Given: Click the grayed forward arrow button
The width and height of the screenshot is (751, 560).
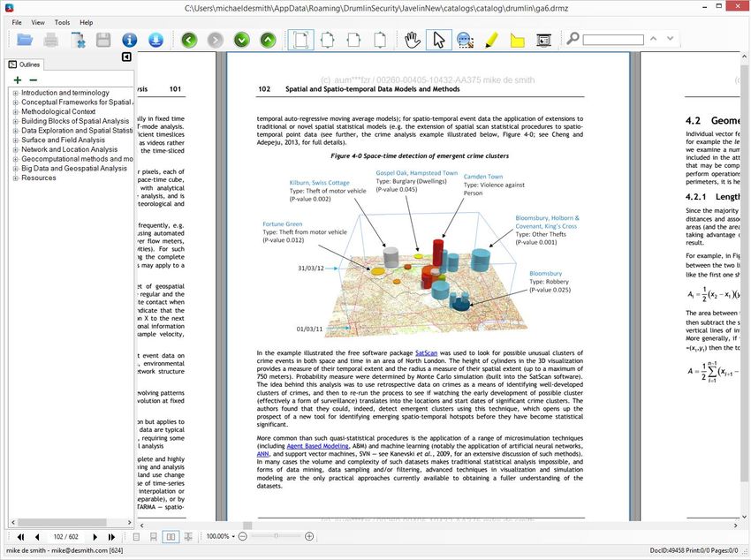Looking at the screenshot, I should [x=216, y=40].
